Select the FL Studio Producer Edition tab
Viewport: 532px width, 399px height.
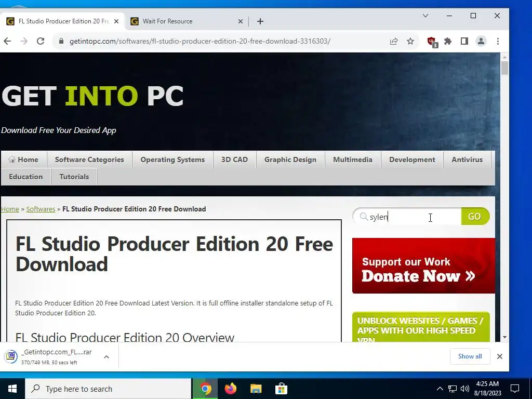(x=61, y=21)
